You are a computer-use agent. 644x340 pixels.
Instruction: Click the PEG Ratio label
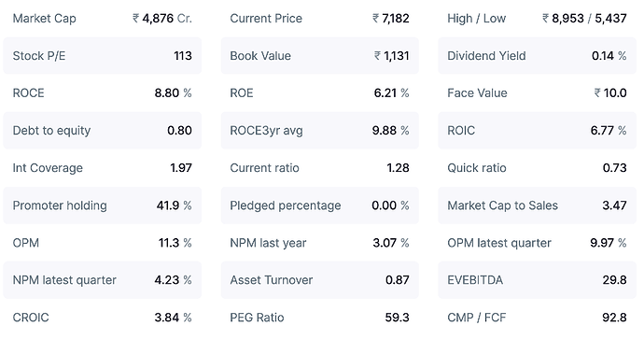click(x=257, y=318)
